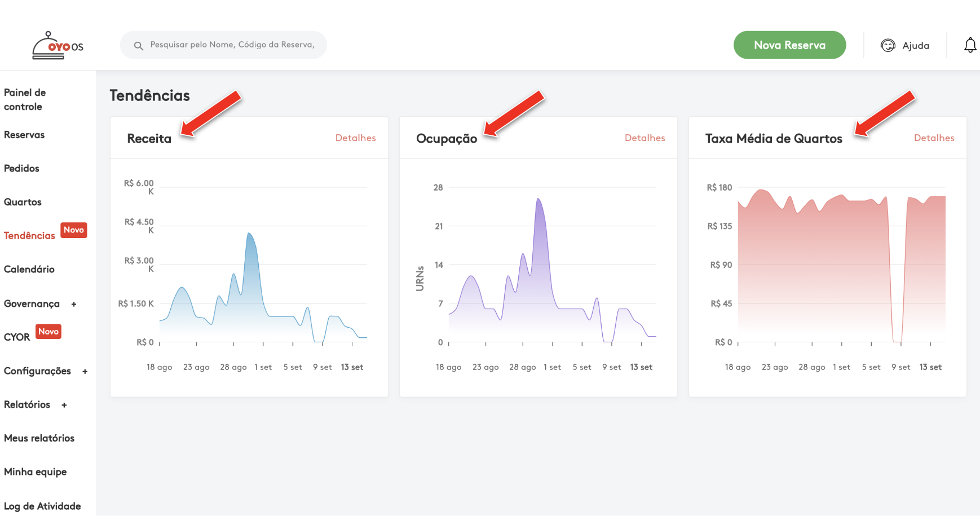This screenshot has height=529, width=980.
Task: Select Quartos in the sidebar
Action: tap(23, 202)
